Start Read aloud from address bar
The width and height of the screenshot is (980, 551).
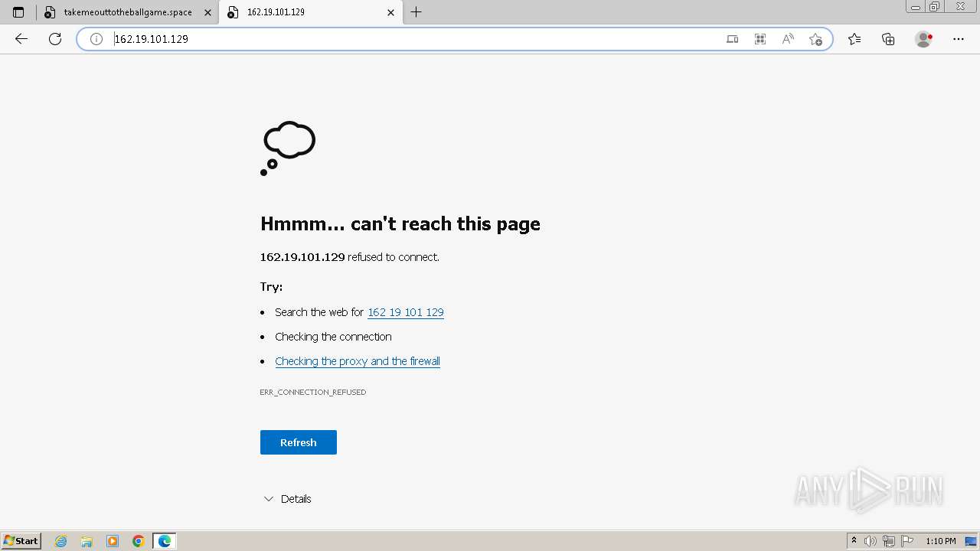tap(788, 39)
